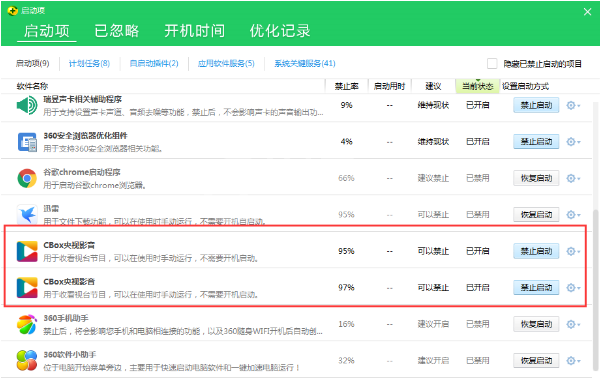The image size is (600, 379).
Task: Open gear settings for 360安全浏览器优化组件 row
Action: [x=573, y=142]
